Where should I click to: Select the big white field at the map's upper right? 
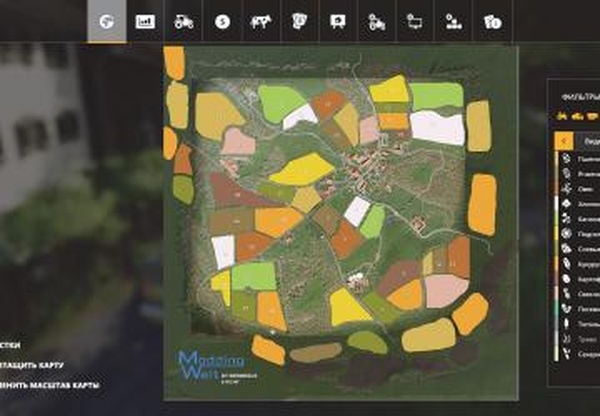[x=437, y=127]
